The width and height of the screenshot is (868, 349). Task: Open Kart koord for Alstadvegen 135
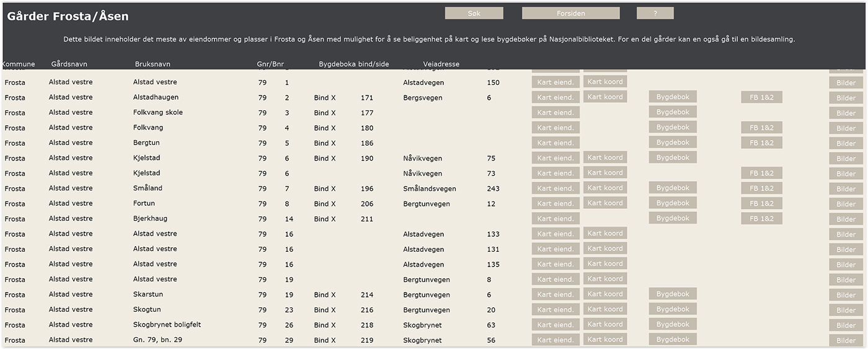605,263
